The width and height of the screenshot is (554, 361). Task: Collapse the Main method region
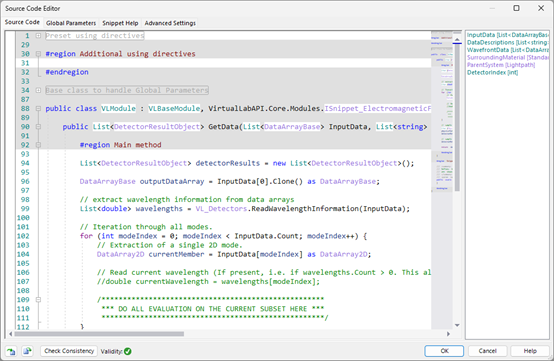click(38, 145)
